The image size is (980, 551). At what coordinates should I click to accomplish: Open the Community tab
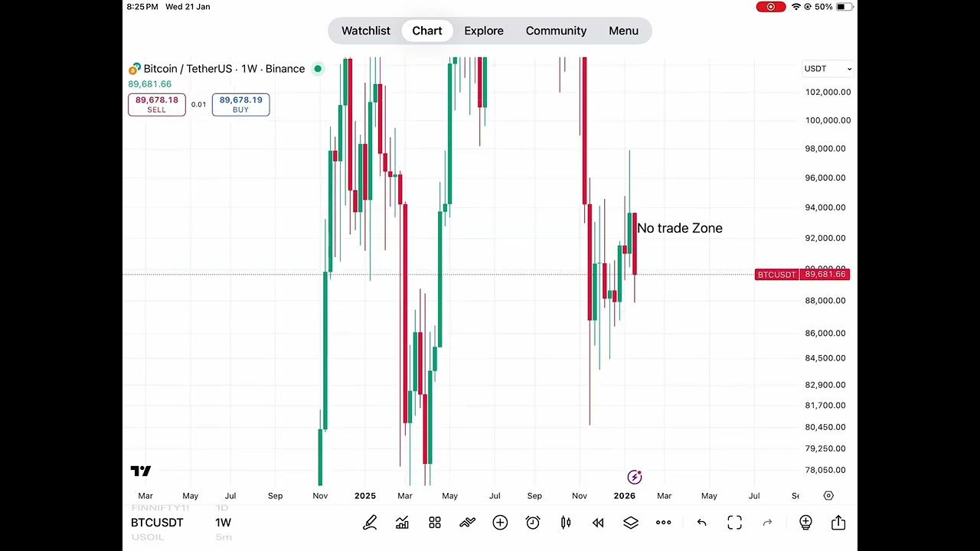click(556, 31)
